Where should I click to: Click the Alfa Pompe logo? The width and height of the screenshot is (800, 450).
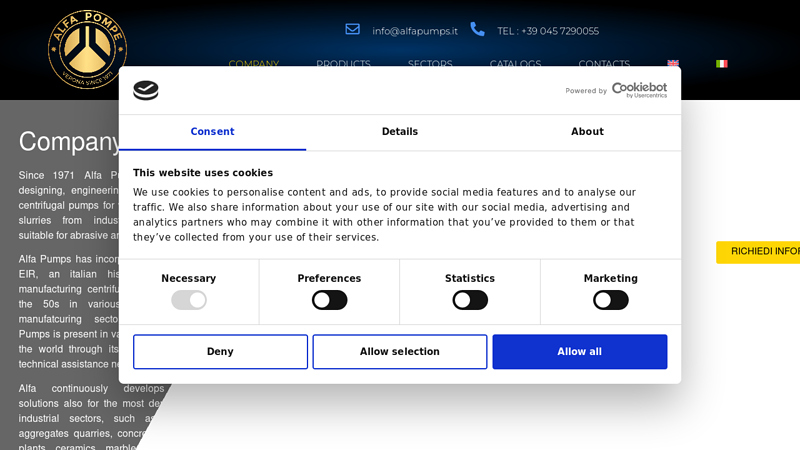click(87, 49)
